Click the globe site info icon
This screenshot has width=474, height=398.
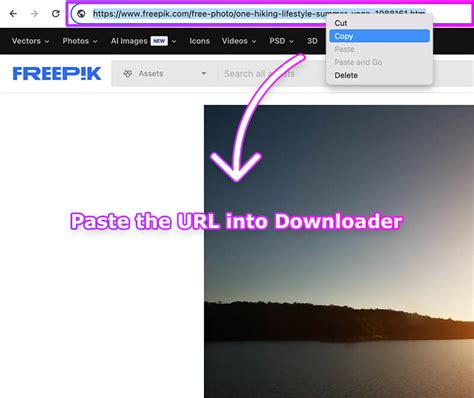point(81,14)
